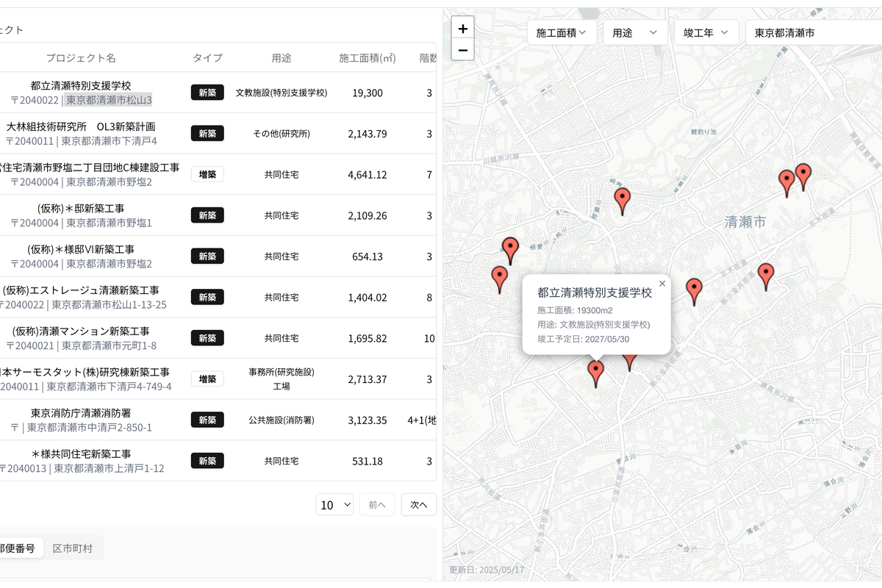Click the 清瀬市 city label on the map
This screenshot has width=882, height=588.
pos(745,222)
